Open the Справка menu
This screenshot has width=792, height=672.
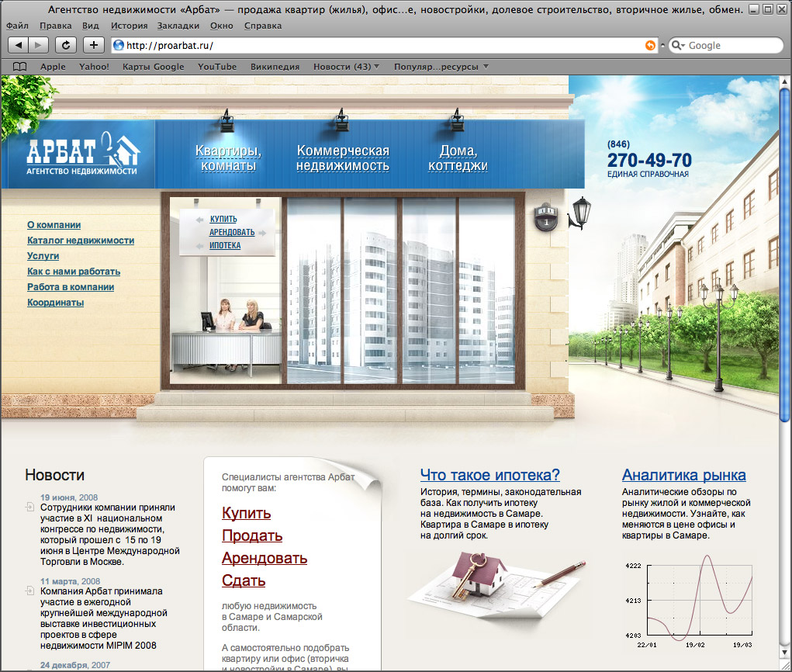(x=263, y=26)
